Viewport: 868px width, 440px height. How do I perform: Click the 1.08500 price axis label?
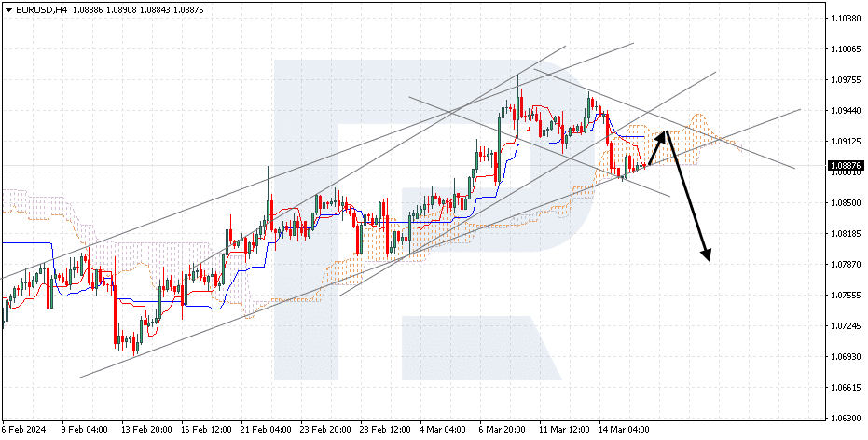click(845, 202)
